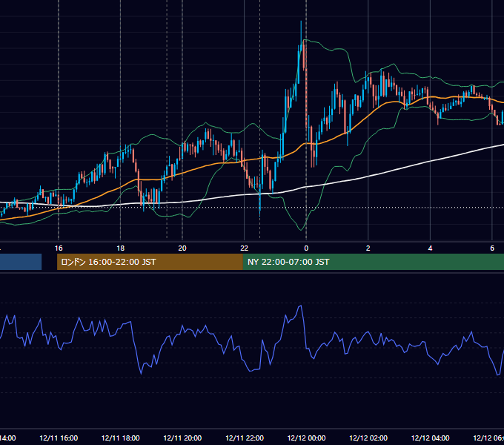The width and height of the screenshot is (504, 445).
Task: Click the 12/12 02:00 date label
Action: [x=368, y=438]
